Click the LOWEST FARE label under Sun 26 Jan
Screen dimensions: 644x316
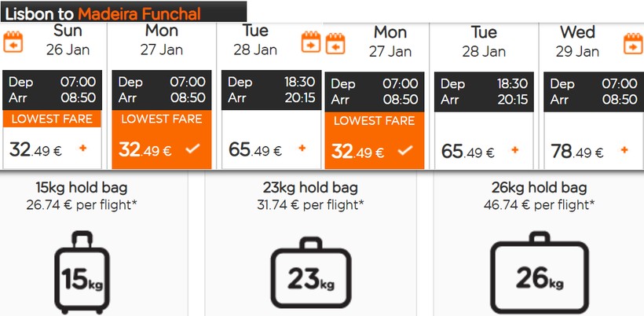click(x=52, y=119)
